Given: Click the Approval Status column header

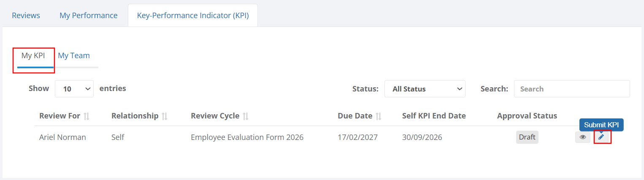Looking at the screenshot, I should point(527,116).
